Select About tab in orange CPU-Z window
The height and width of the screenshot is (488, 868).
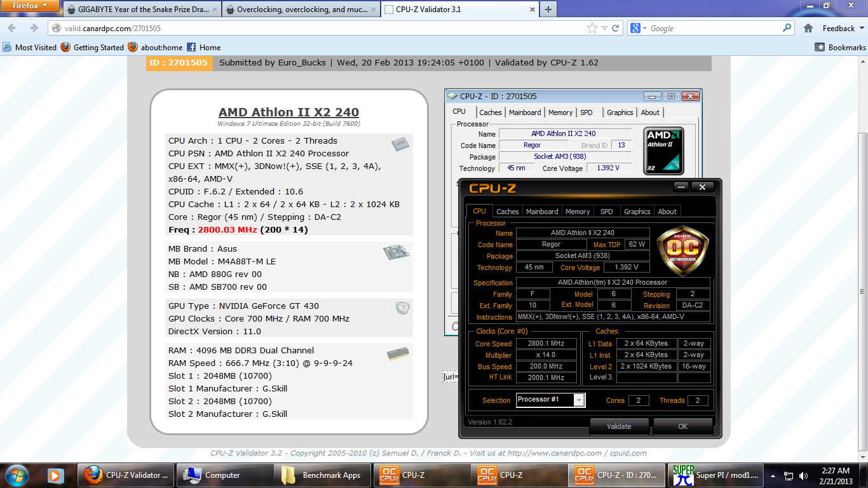click(x=667, y=212)
